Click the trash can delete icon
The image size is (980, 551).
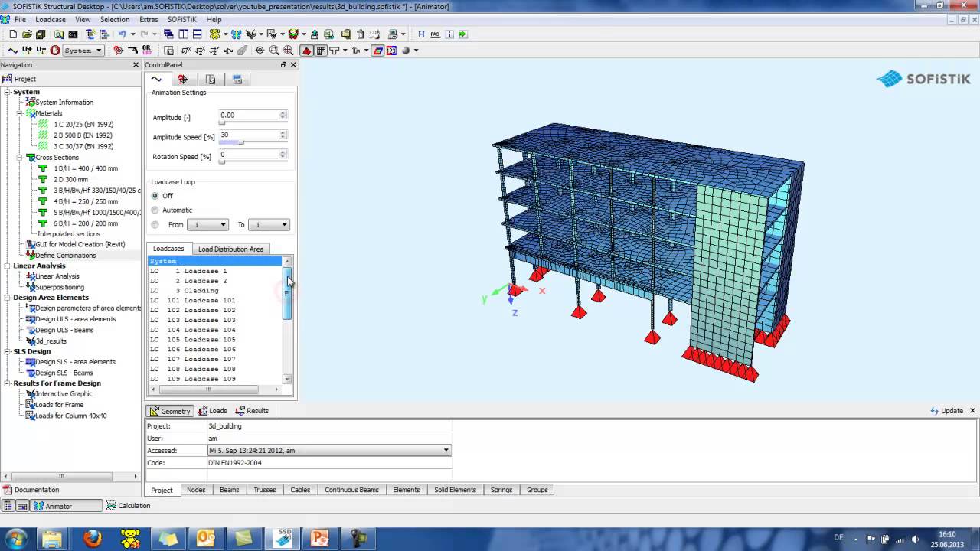pos(361,34)
